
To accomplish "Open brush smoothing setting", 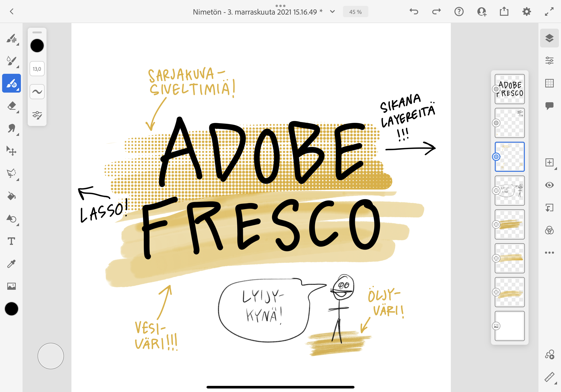I will coord(37,92).
